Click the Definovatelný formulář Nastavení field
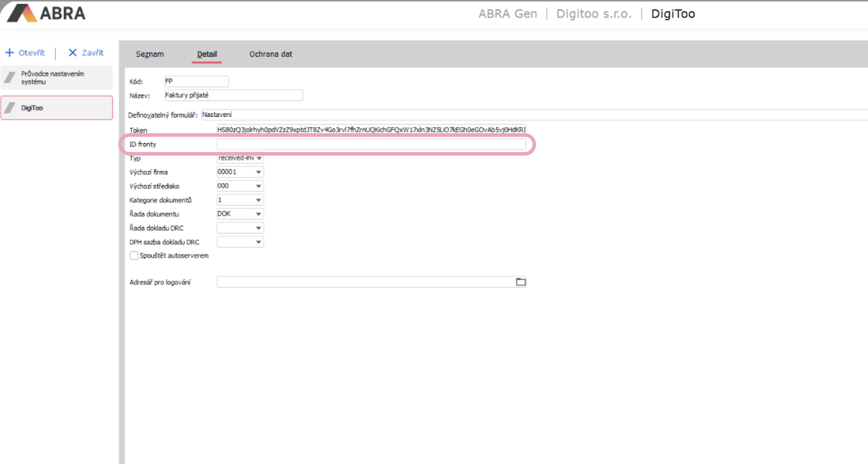 [534, 115]
